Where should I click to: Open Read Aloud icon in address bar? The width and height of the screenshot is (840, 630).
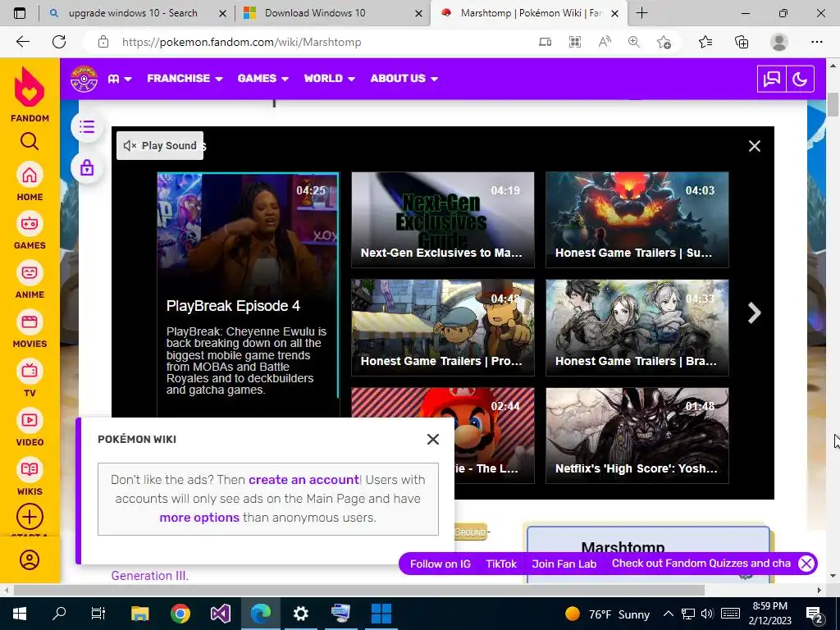[605, 42]
